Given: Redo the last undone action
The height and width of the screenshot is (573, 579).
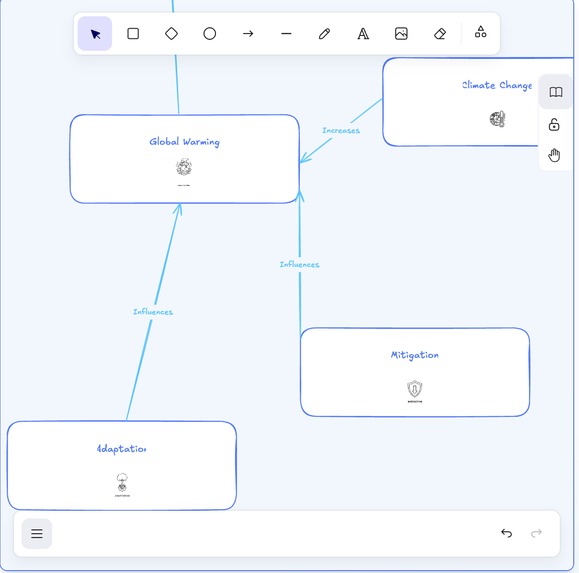Looking at the screenshot, I should tap(536, 533).
